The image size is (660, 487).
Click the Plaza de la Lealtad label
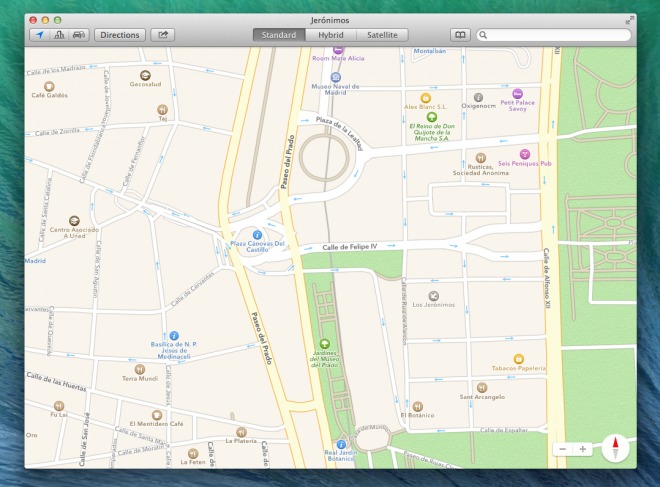[339, 133]
